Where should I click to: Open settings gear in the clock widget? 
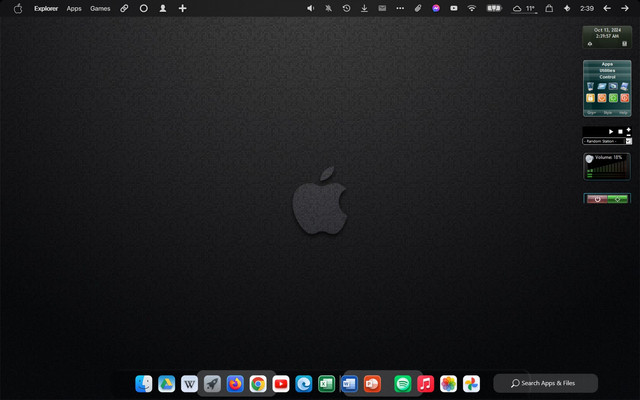(590, 44)
